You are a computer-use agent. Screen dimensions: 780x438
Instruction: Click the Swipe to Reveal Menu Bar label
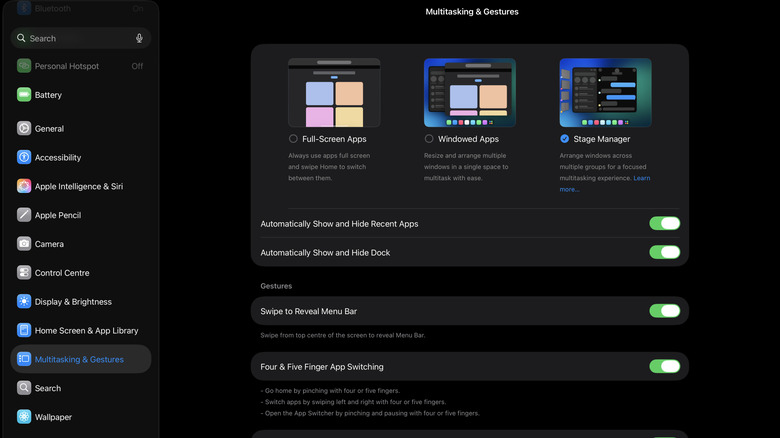coord(308,311)
